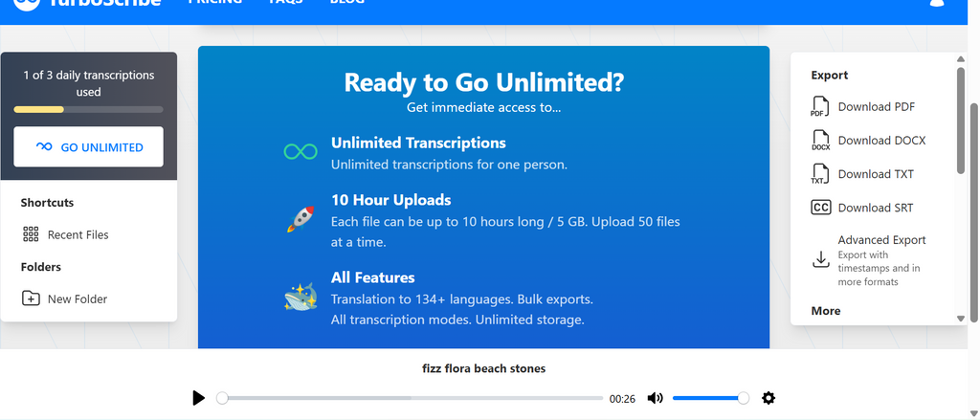
Task: Open Advanced Export options
Action: coord(869,260)
